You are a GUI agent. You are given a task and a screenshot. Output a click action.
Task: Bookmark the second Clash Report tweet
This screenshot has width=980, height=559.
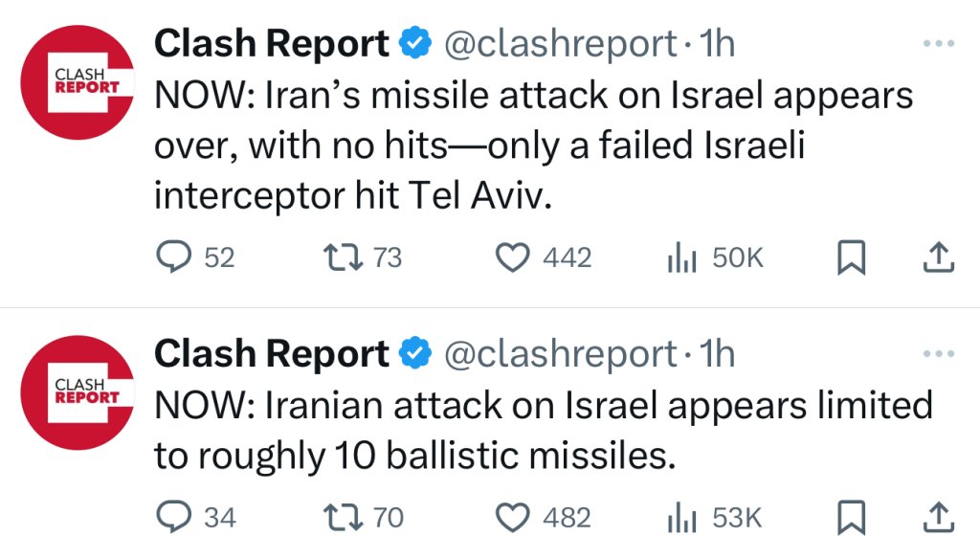pos(851,517)
